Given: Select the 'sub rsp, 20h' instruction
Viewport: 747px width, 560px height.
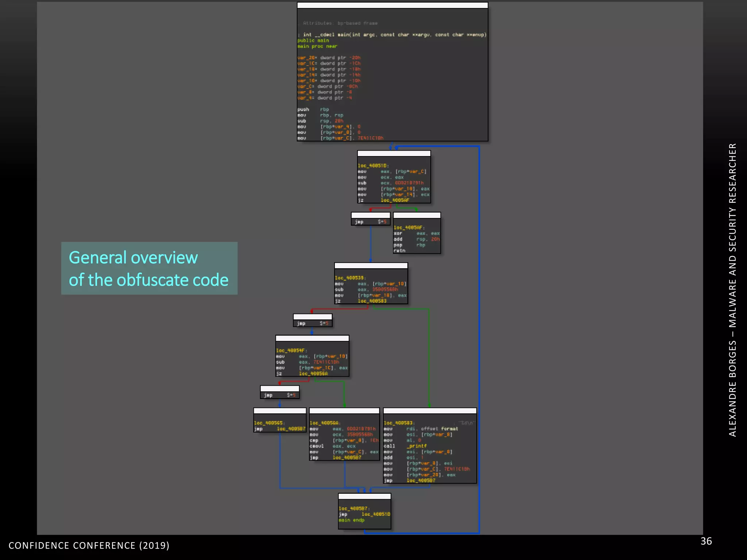Looking at the screenshot, I should pyautogui.click(x=320, y=121).
